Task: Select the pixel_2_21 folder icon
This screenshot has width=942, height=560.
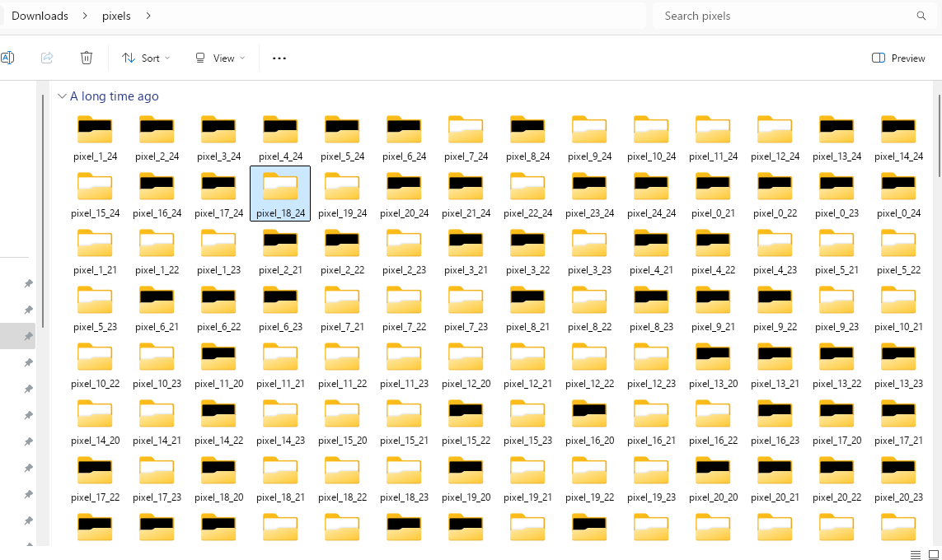Action: point(280,243)
